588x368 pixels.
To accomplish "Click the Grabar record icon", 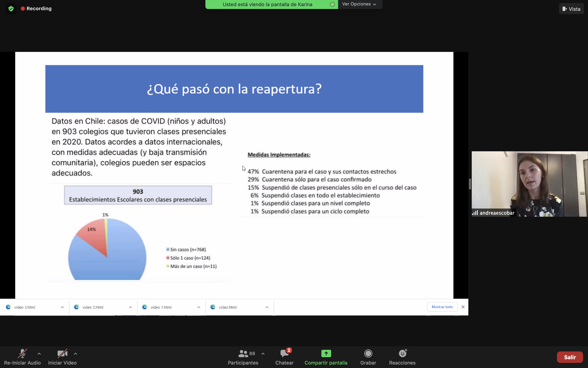I will (x=368, y=353).
